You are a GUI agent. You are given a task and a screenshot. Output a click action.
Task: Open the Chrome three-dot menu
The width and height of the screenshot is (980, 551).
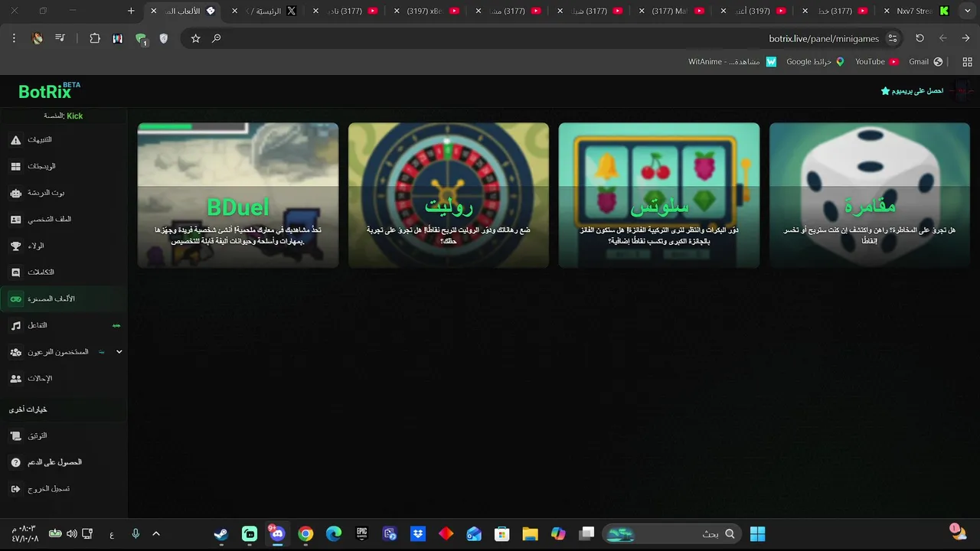[x=14, y=38]
